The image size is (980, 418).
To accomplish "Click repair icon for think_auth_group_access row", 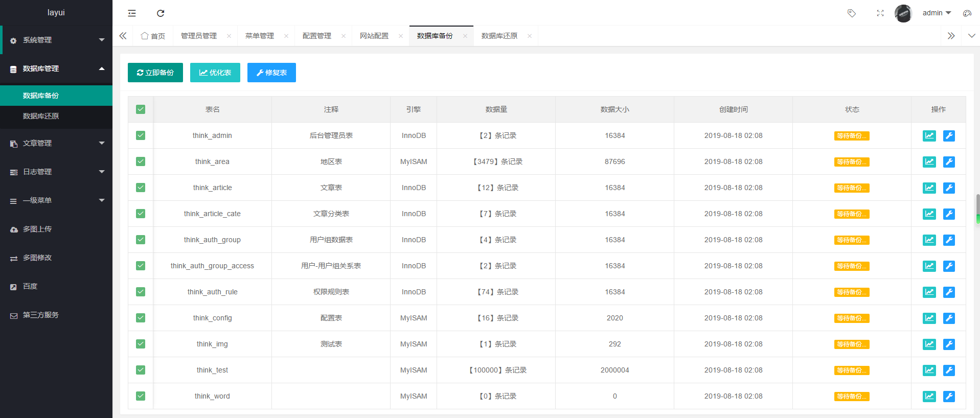I will tap(949, 266).
